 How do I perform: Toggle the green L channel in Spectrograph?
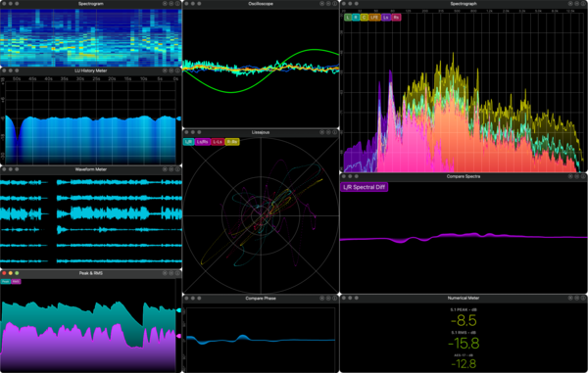coord(348,18)
